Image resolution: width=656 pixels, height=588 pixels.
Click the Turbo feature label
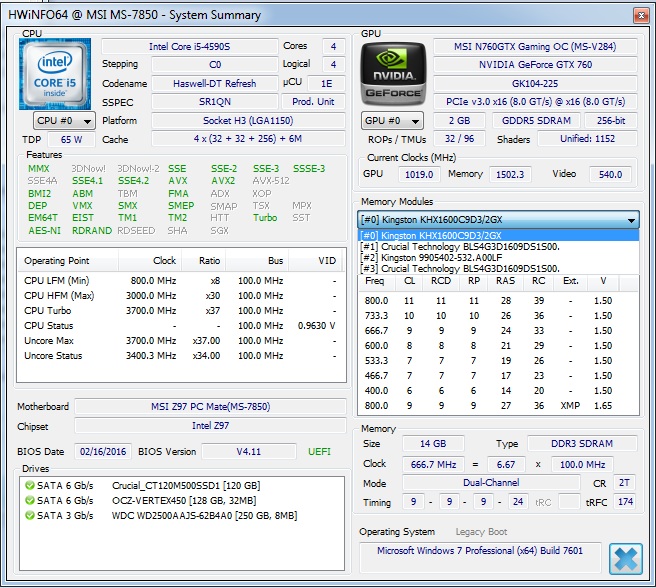pos(265,218)
